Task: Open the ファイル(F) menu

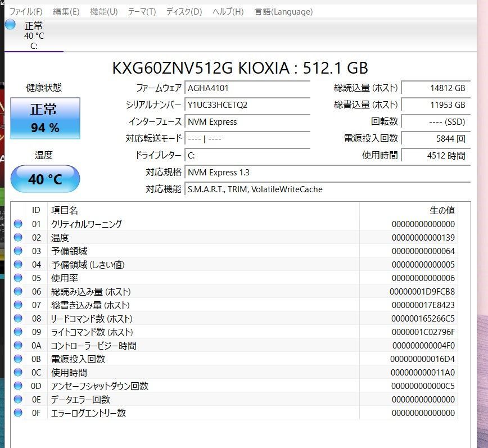Action: tap(26, 12)
